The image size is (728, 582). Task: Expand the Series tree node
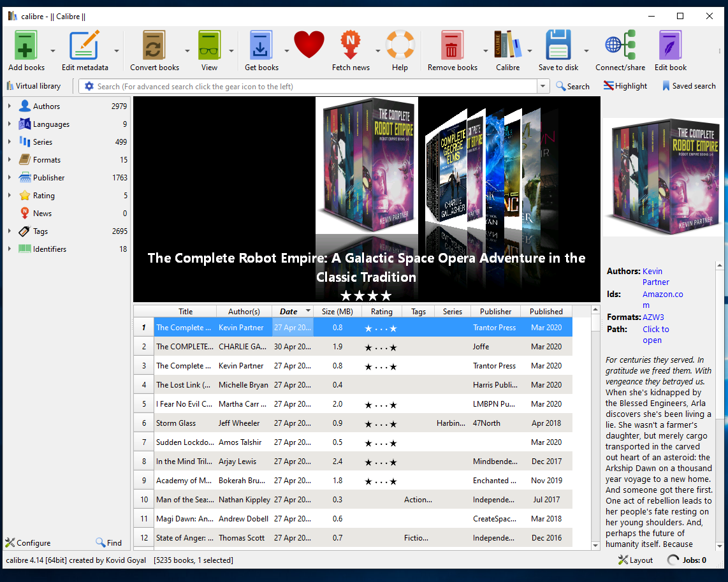tap(10, 142)
